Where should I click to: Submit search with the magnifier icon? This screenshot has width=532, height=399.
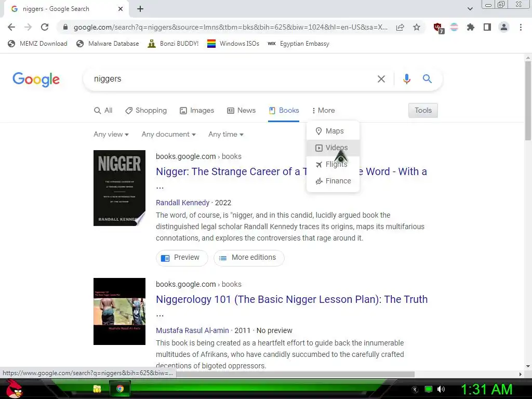click(427, 79)
